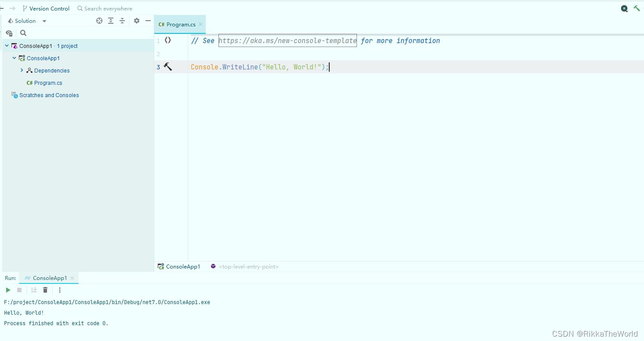Rerun ConsoleApp1 with the green play icon
Viewport: 644px width, 341px height.
[8, 290]
